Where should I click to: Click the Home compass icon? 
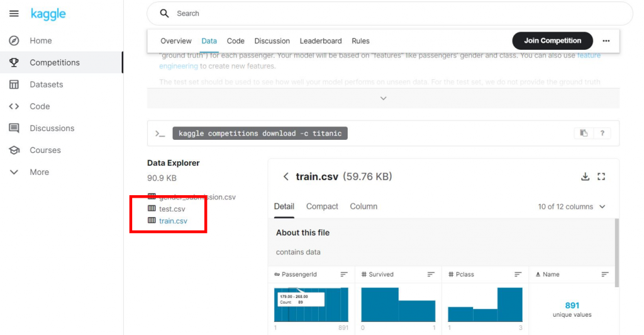(x=14, y=41)
